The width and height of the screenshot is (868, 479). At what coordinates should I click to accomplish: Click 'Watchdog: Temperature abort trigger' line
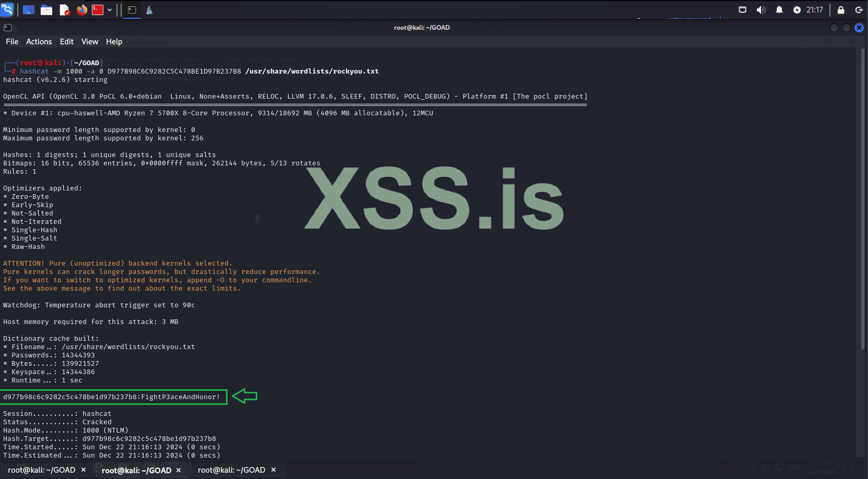point(99,305)
